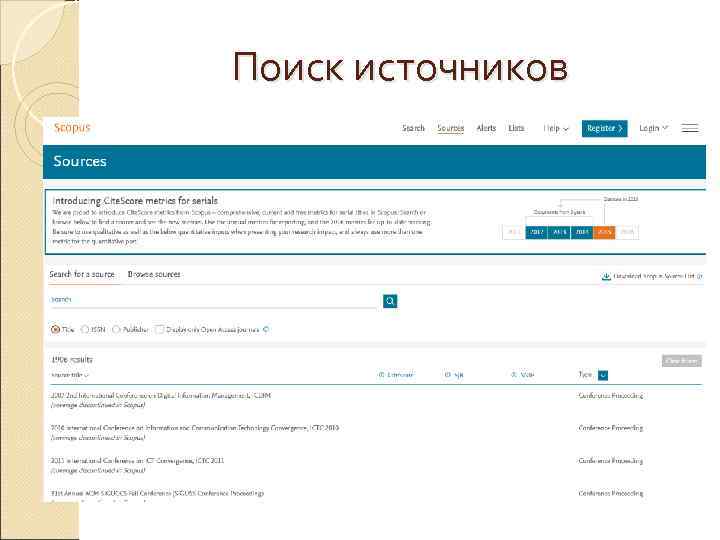Click the info icon next to SNIP column
This screenshot has height=540, width=720.
[x=514, y=375]
